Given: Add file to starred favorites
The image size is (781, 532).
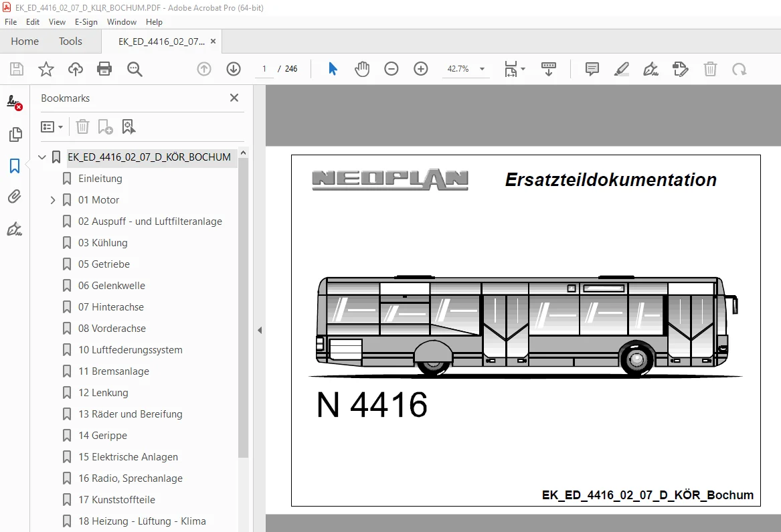Looking at the screenshot, I should [46, 69].
